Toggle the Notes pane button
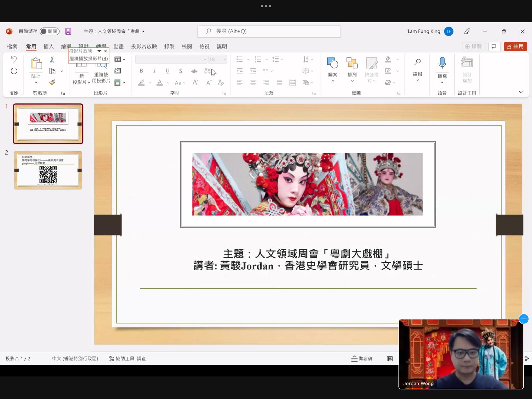 (362, 358)
